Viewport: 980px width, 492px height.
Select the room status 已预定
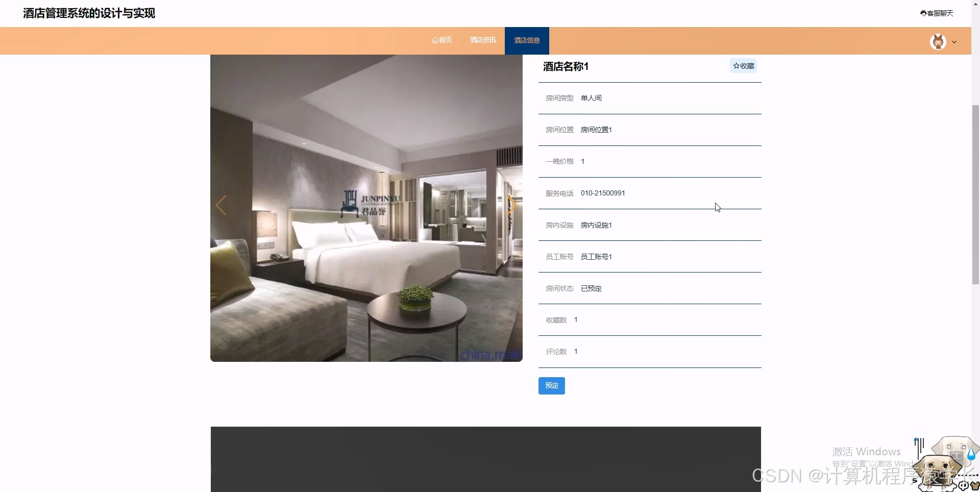[x=591, y=288]
